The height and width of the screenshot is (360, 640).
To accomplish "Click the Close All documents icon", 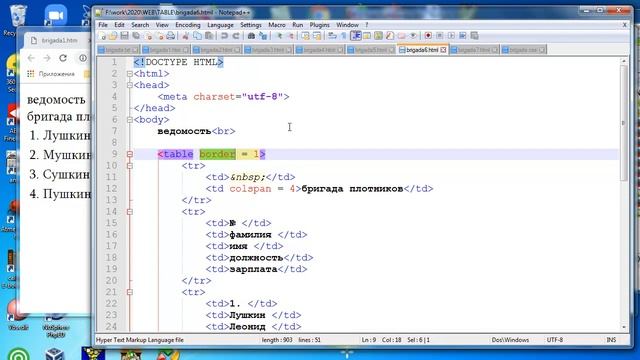I will coord(160,36).
